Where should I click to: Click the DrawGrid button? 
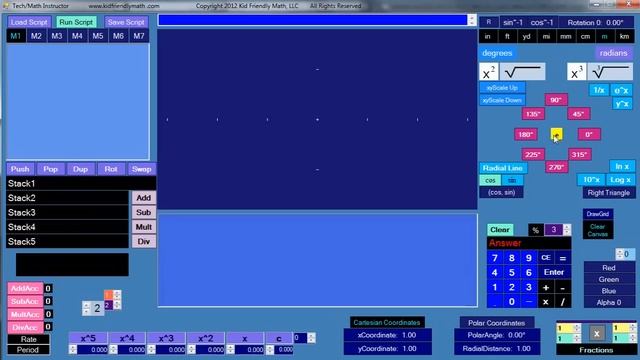point(598,214)
